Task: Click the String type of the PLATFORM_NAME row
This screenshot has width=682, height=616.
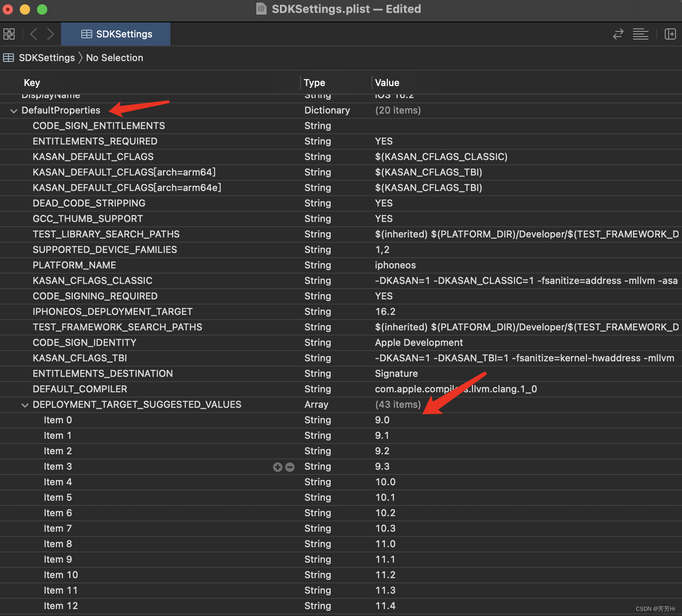Action: tap(318, 265)
